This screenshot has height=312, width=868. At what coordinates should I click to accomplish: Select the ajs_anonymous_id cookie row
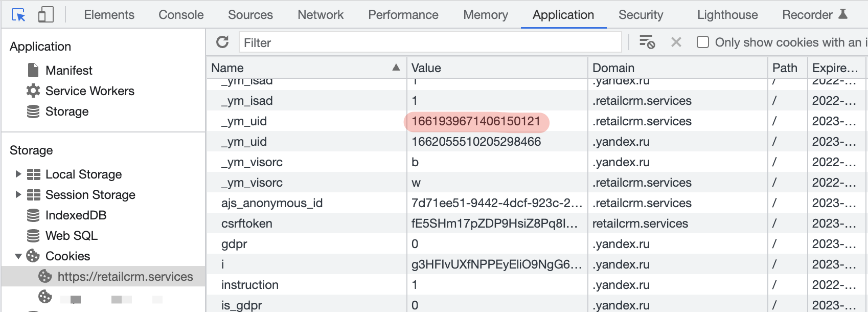coord(535,203)
